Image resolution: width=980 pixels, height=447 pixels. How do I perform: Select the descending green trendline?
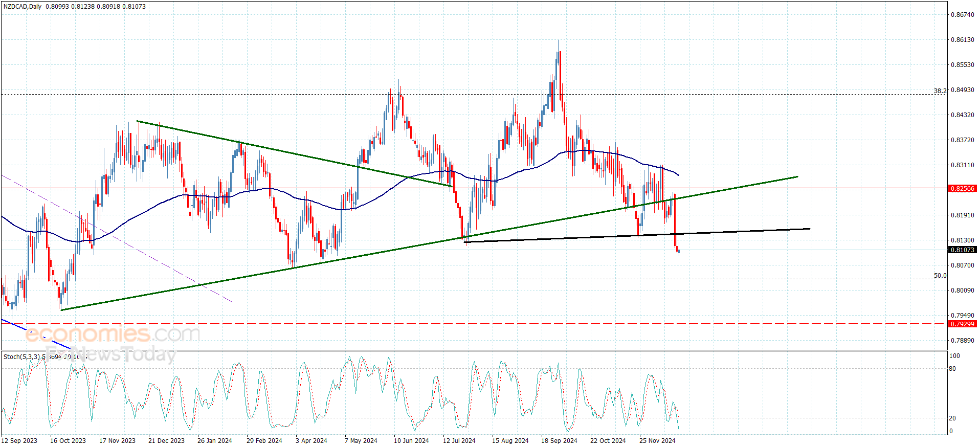coord(294,154)
